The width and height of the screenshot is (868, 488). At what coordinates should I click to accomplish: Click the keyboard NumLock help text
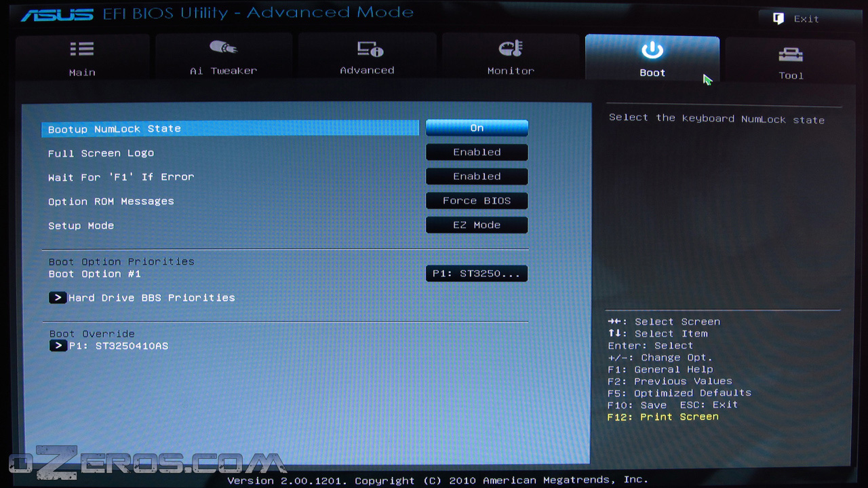pyautogui.click(x=717, y=119)
